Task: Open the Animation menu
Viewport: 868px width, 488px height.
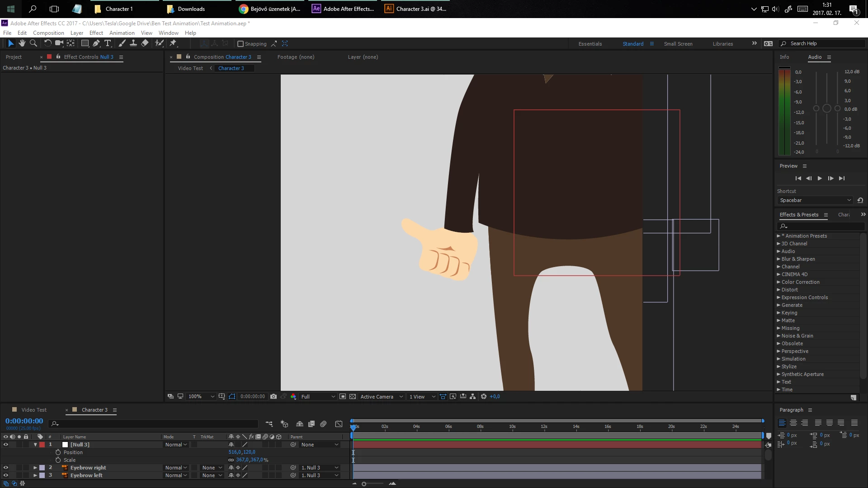Action: pyautogui.click(x=122, y=33)
